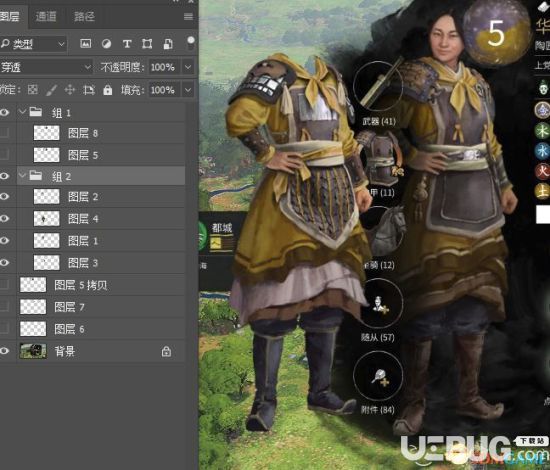Screen dimensions: 550x470
Task: Select layer named 图层 7
Action: 69,307
